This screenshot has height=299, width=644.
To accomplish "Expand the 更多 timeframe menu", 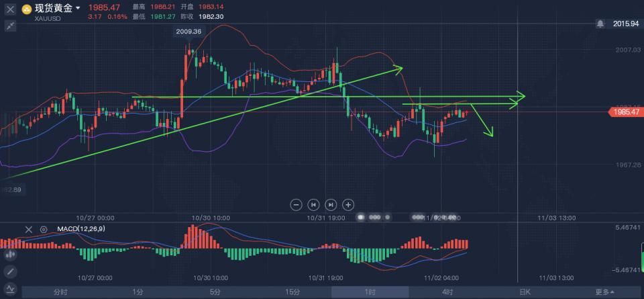I will [x=603, y=292].
